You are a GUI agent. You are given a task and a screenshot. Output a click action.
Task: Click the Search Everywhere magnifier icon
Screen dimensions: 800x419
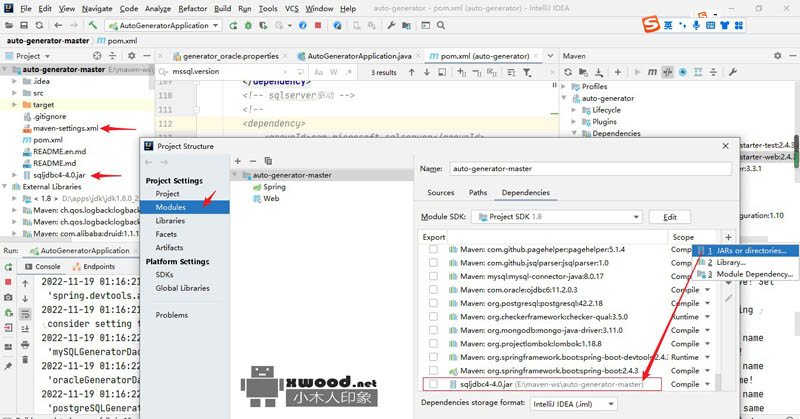point(441,25)
